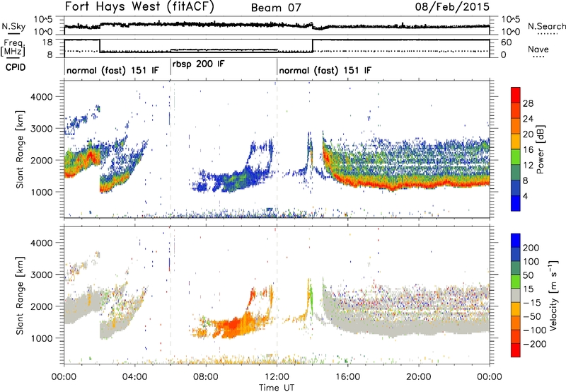
Task: Click the 28 value on Power scale
Action: point(528,103)
